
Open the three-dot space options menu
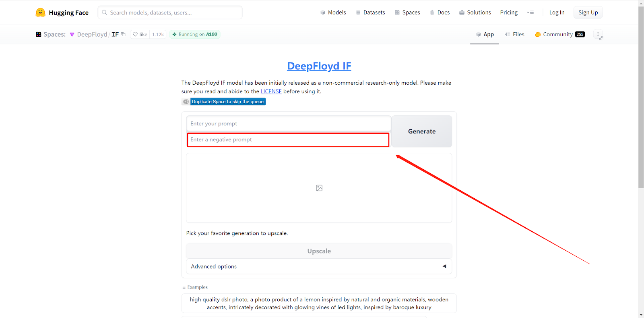(598, 34)
